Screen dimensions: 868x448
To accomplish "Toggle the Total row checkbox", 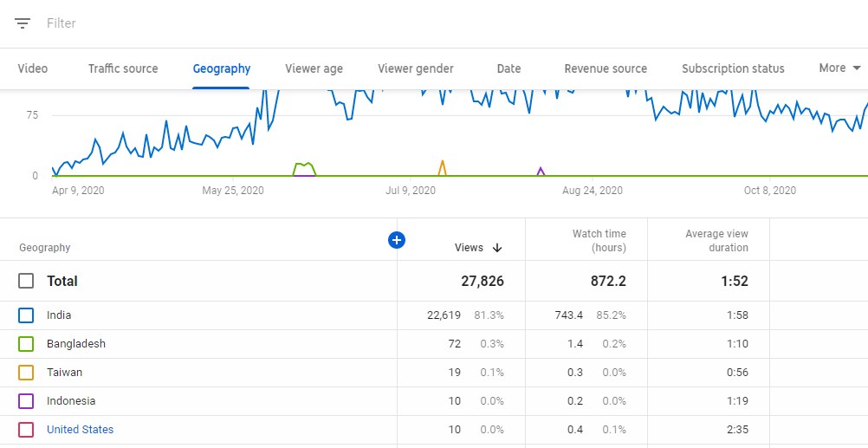I will (x=25, y=281).
